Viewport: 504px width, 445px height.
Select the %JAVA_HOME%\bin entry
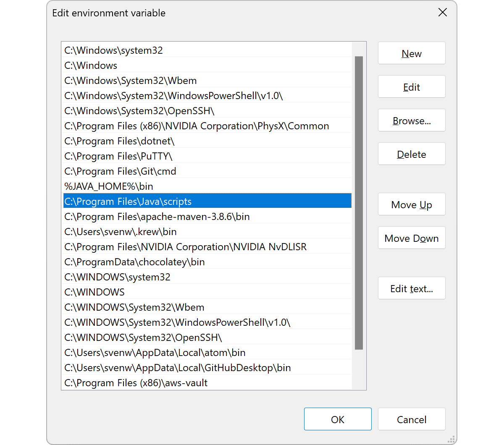click(109, 186)
